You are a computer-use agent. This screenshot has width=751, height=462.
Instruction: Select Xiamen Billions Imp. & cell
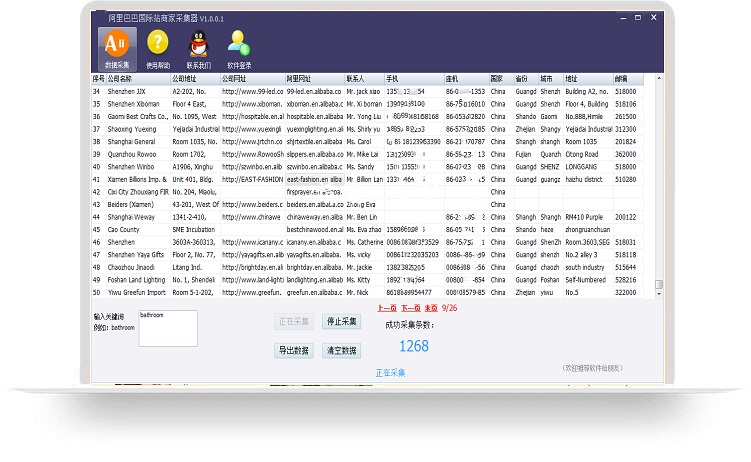coord(137,180)
